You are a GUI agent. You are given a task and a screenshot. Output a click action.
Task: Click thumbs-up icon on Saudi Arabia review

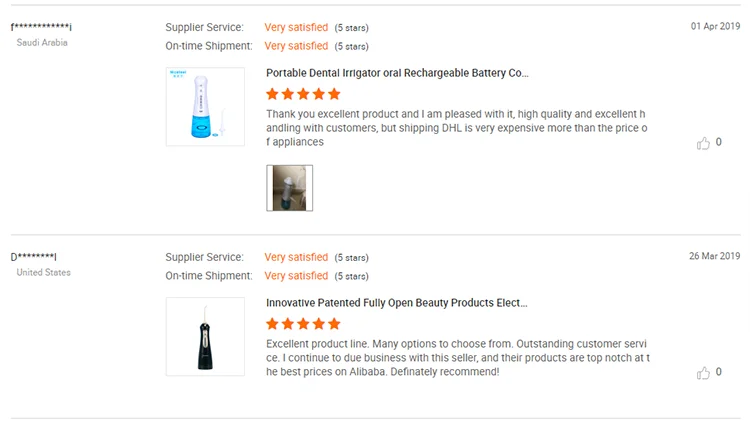(x=703, y=143)
